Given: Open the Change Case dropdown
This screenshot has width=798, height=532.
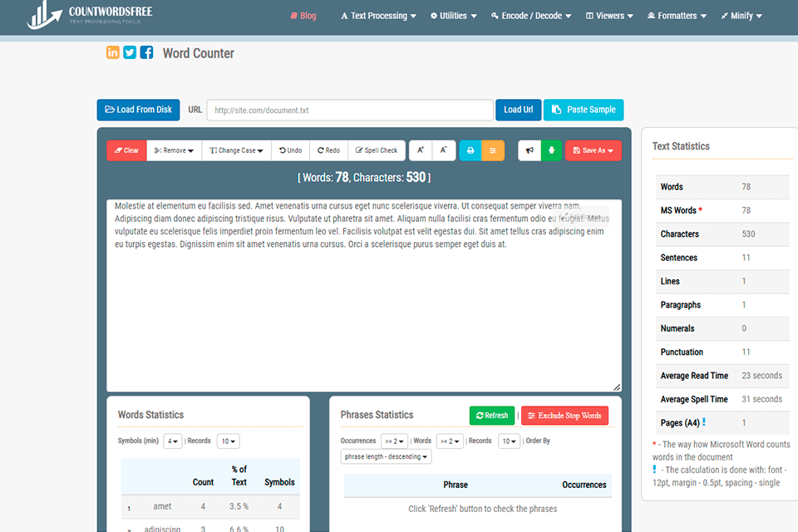Looking at the screenshot, I should point(237,150).
